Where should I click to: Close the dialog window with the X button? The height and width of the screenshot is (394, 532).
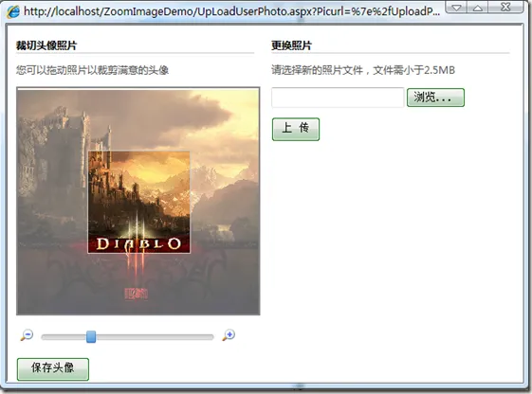click(505, 7)
